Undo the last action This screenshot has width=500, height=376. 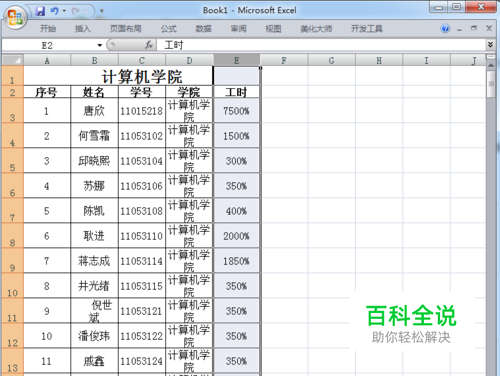coord(54,11)
